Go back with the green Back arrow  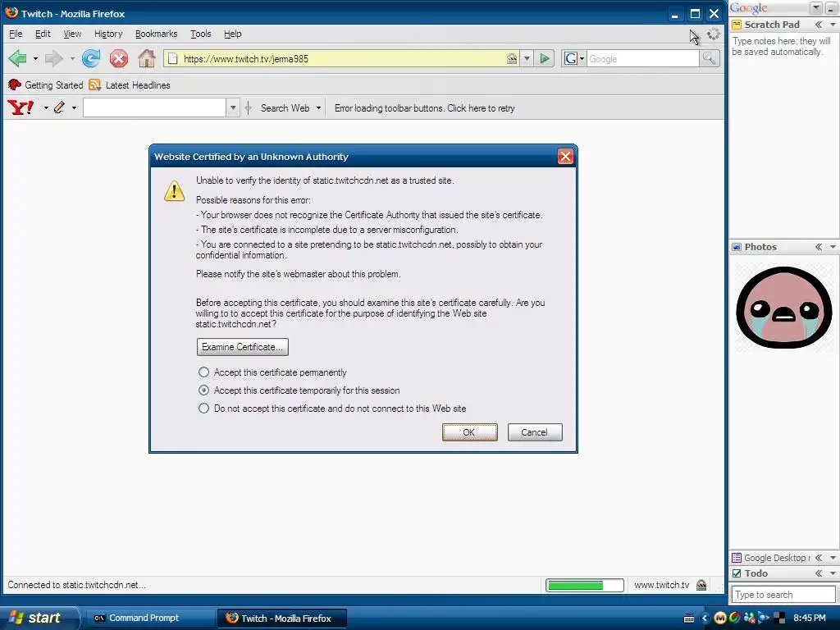[18, 58]
